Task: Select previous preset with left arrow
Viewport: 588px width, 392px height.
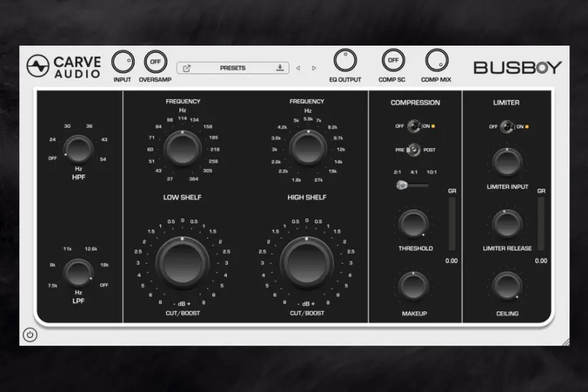Action: 298,68
